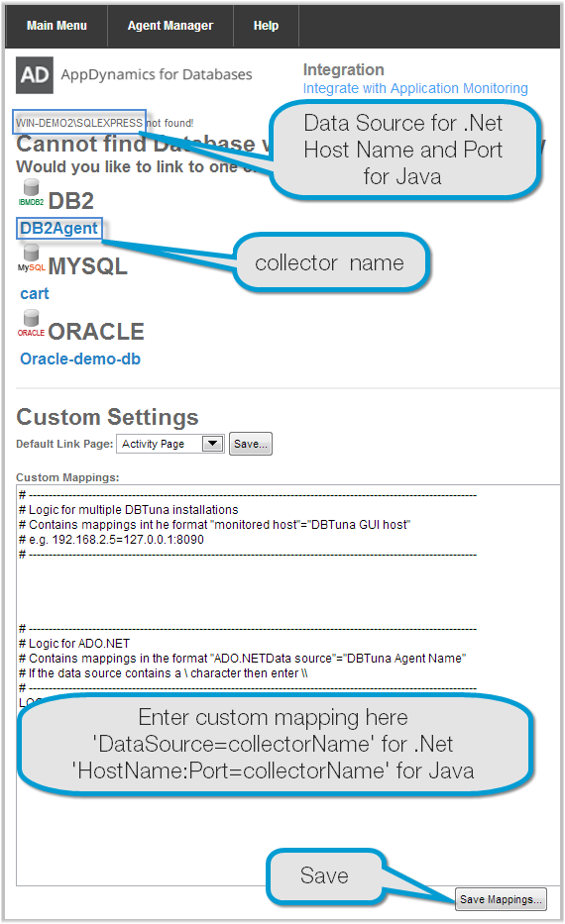Click the IBM DB2 database icon
The height and width of the screenshot is (924, 565).
coord(32,192)
